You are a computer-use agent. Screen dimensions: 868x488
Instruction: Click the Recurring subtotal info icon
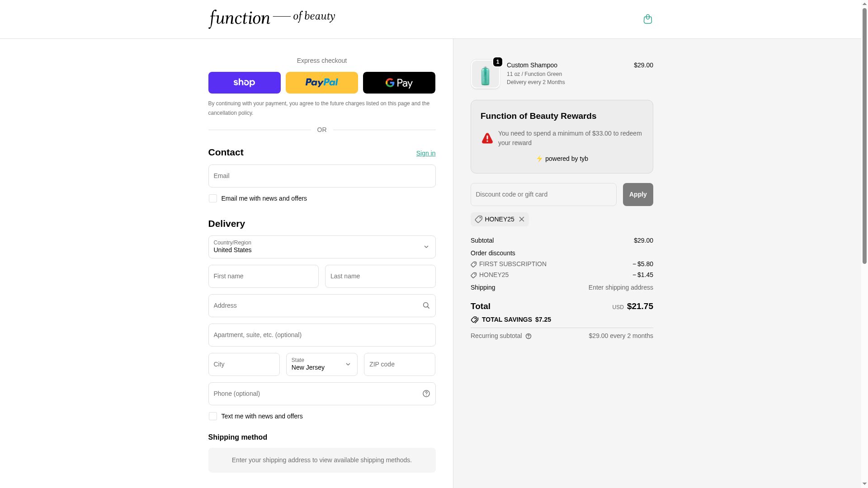coord(528,336)
